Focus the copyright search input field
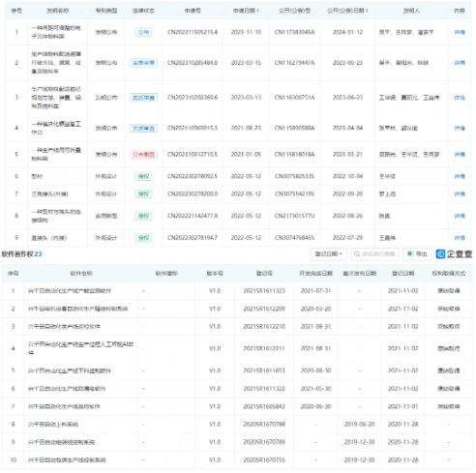 [374, 254]
